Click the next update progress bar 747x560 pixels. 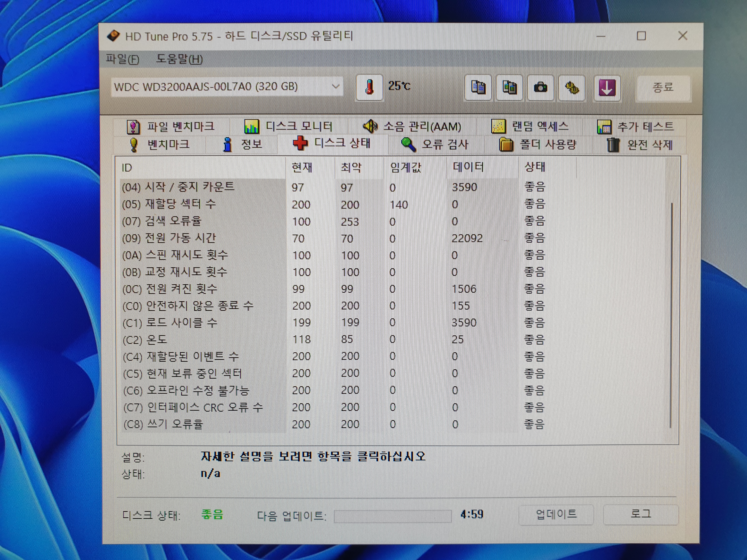393,516
